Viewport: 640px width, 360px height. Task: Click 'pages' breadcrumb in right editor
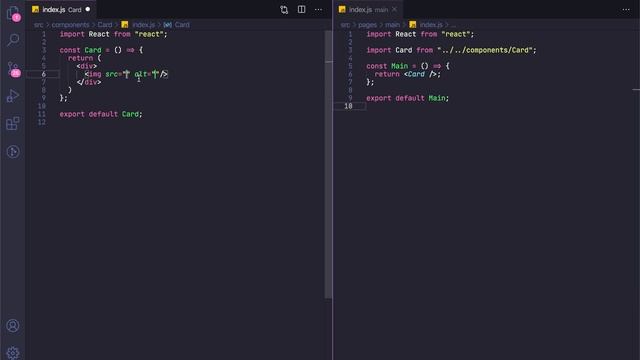click(367, 25)
